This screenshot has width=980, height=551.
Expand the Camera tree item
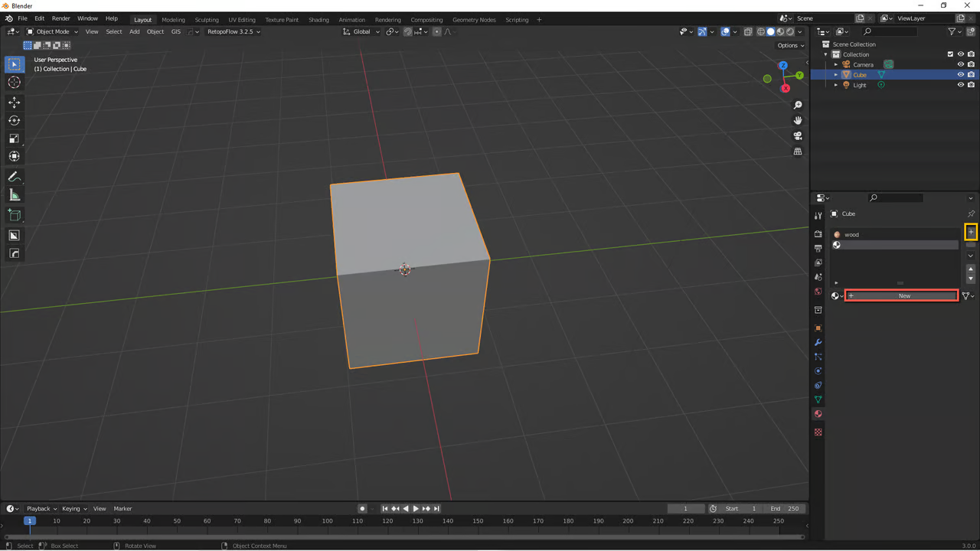(x=836, y=64)
